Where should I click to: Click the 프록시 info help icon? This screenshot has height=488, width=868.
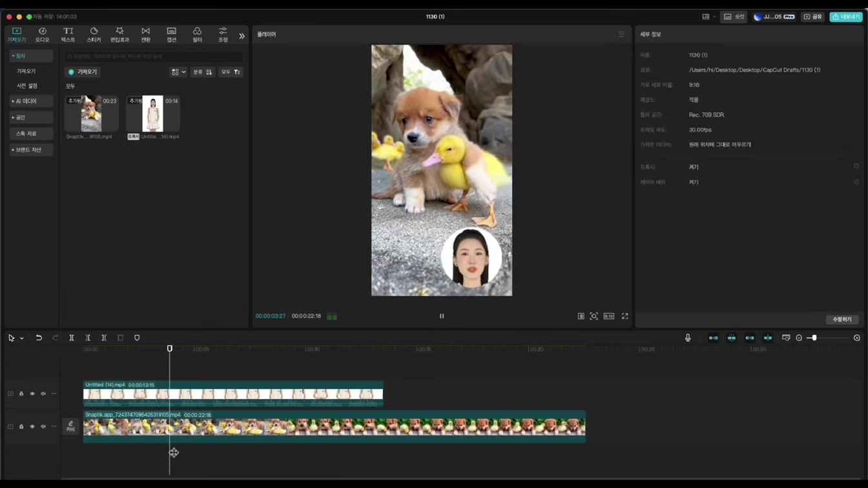[x=856, y=167]
